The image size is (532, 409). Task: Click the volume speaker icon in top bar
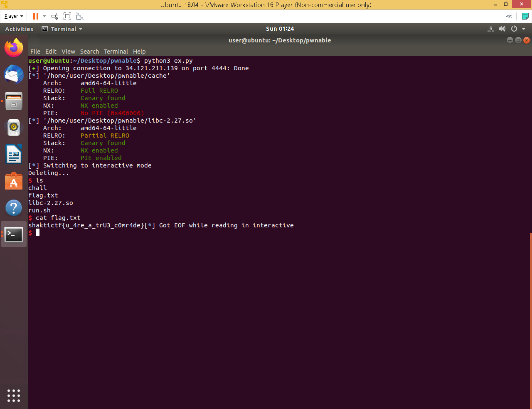pyautogui.click(x=502, y=29)
